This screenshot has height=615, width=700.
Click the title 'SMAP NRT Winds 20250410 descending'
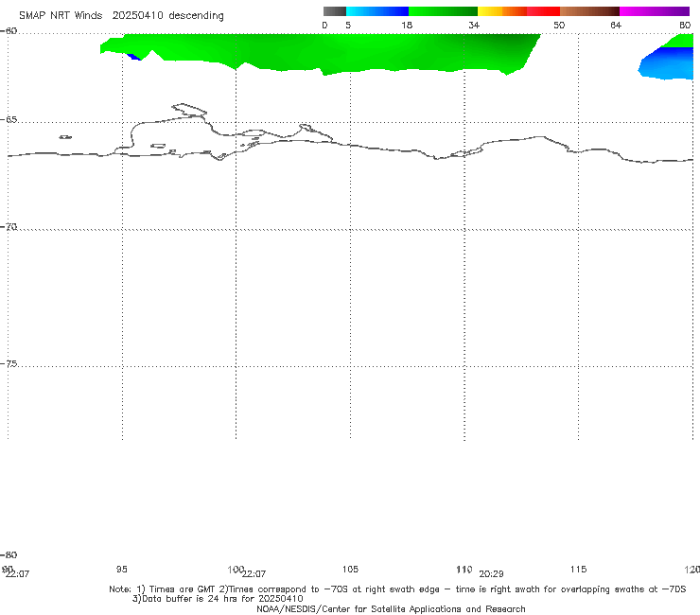tap(121, 16)
